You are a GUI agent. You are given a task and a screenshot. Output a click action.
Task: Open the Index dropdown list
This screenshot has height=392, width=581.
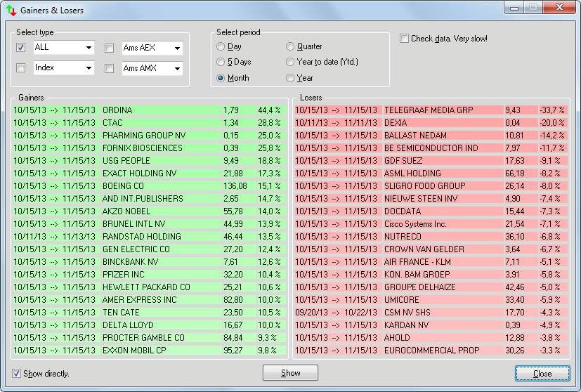point(89,68)
